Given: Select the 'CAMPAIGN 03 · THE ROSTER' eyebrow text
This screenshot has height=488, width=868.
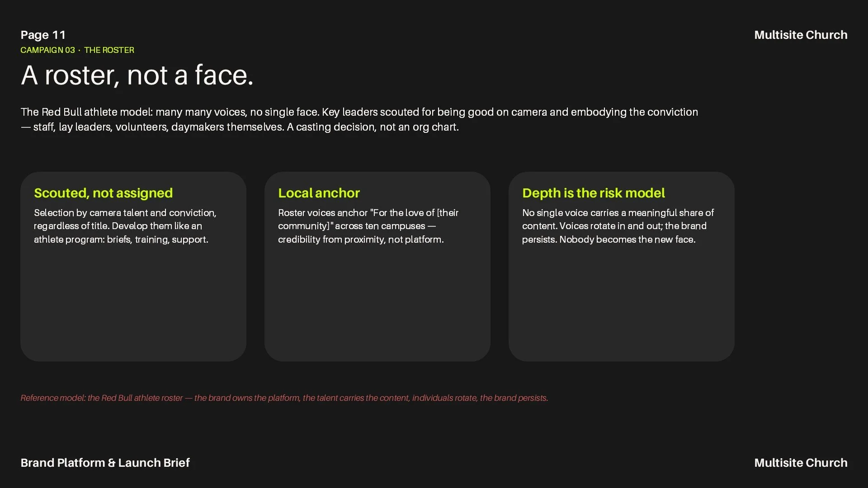Looking at the screenshot, I should pos(77,50).
